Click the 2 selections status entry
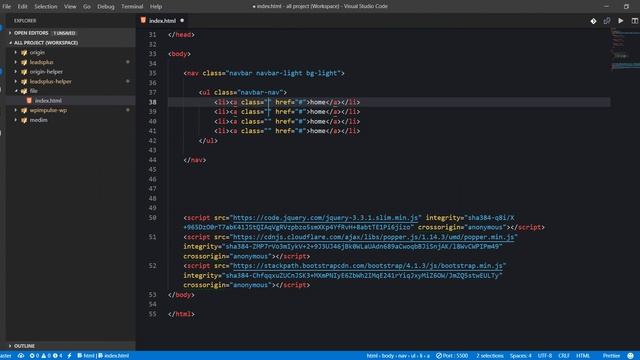 click(490, 356)
